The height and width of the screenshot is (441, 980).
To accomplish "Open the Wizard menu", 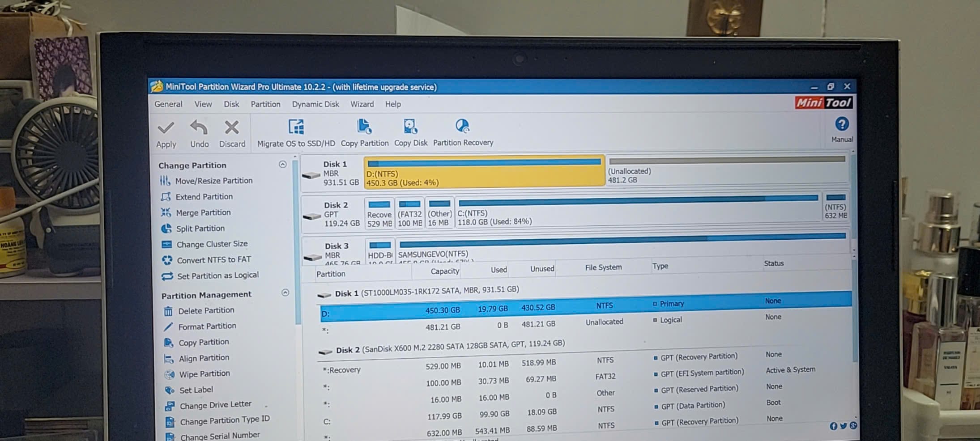I will (x=362, y=104).
